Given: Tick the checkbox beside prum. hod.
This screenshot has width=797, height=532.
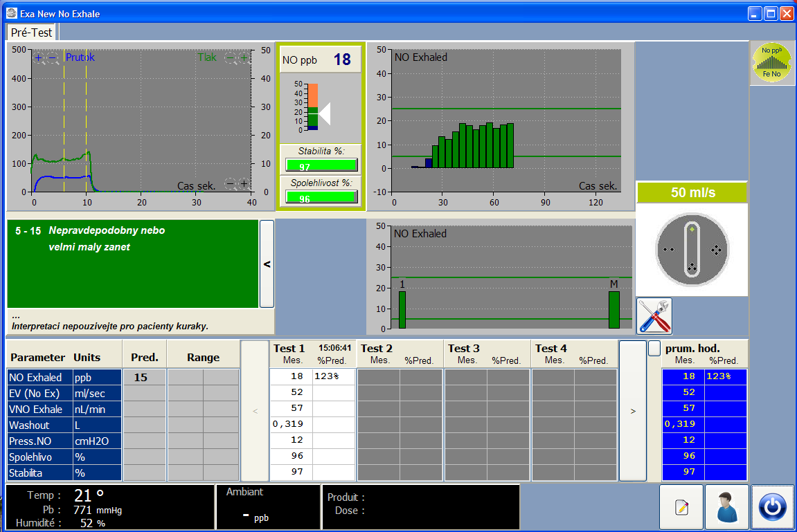Looking at the screenshot, I should [x=654, y=348].
